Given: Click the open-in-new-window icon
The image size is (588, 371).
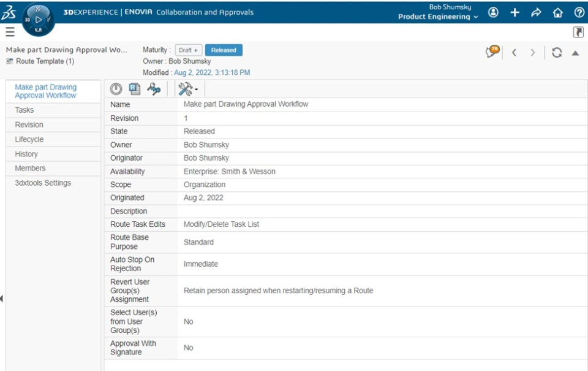Looking at the screenshot, I should pos(578,32).
